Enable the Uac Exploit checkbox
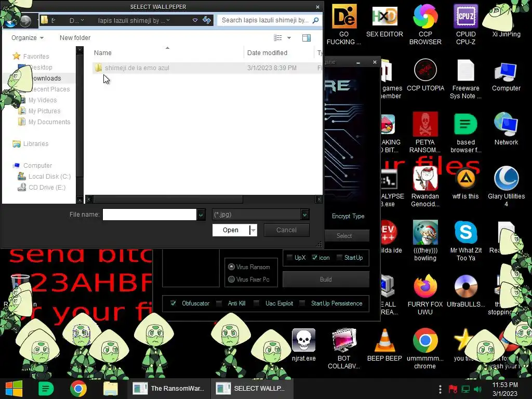This screenshot has height=399, width=532. coord(257,303)
